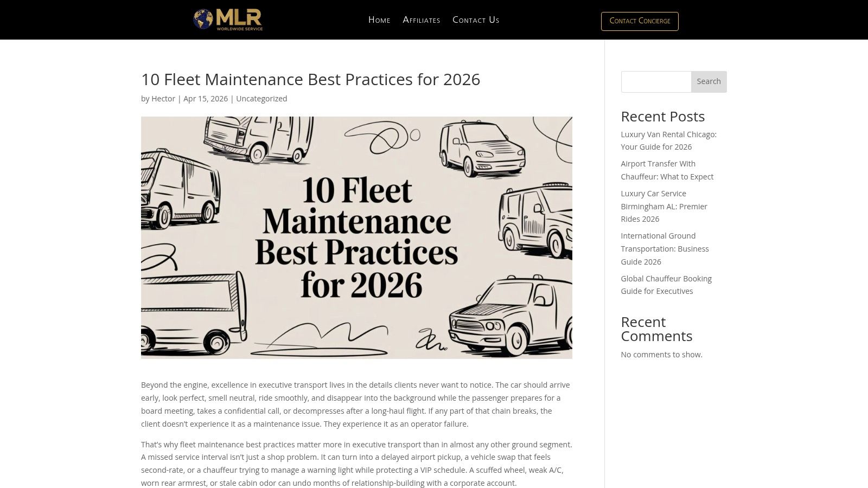The width and height of the screenshot is (868, 488).
Task: Open Luxury Car Service Birmingham AL post
Action: point(664,206)
